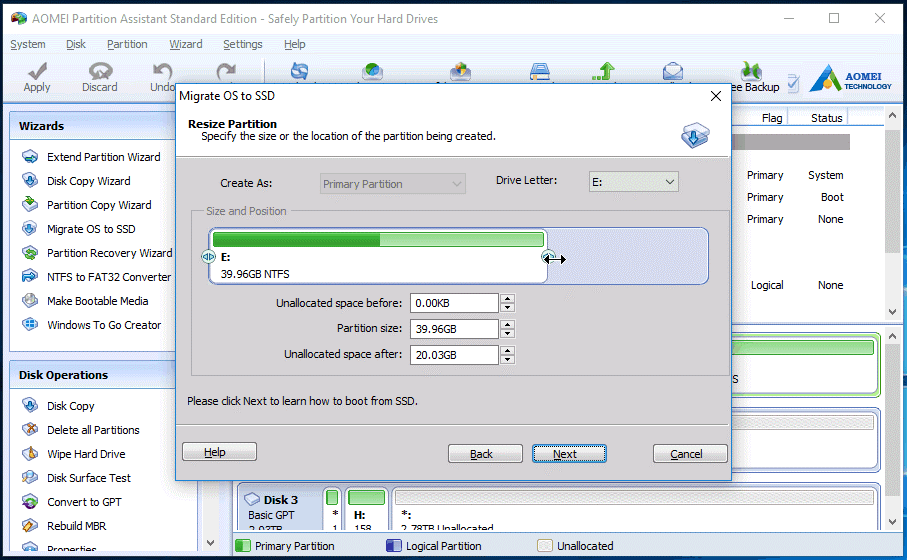Click the AOMEI Technology logo
This screenshot has height=560, width=907.
coord(850,79)
